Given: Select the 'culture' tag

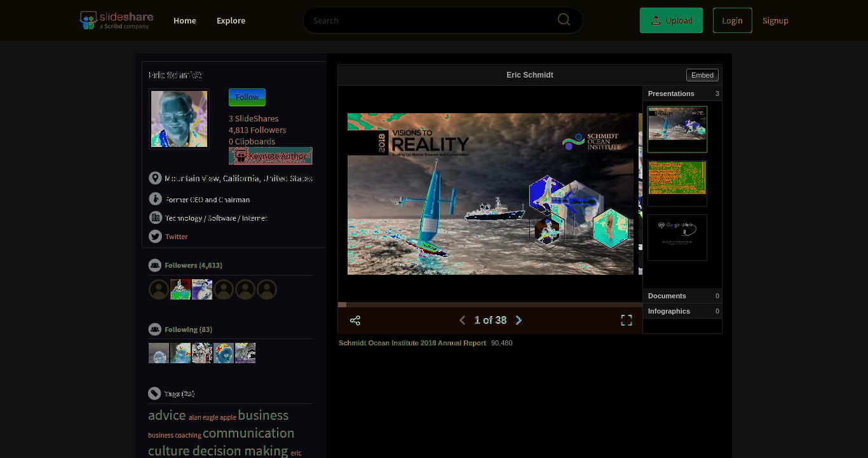Looking at the screenshot, I should [169, 451].
